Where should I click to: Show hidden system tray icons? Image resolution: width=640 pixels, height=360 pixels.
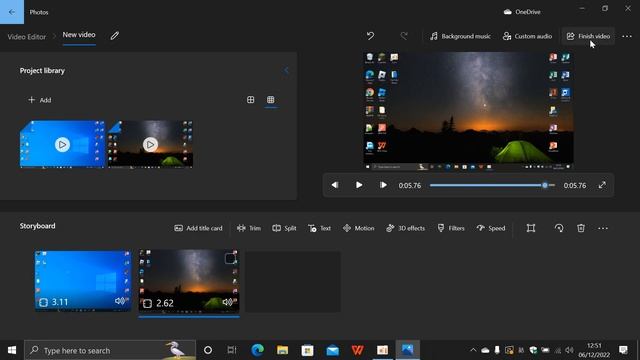point(473,350)
